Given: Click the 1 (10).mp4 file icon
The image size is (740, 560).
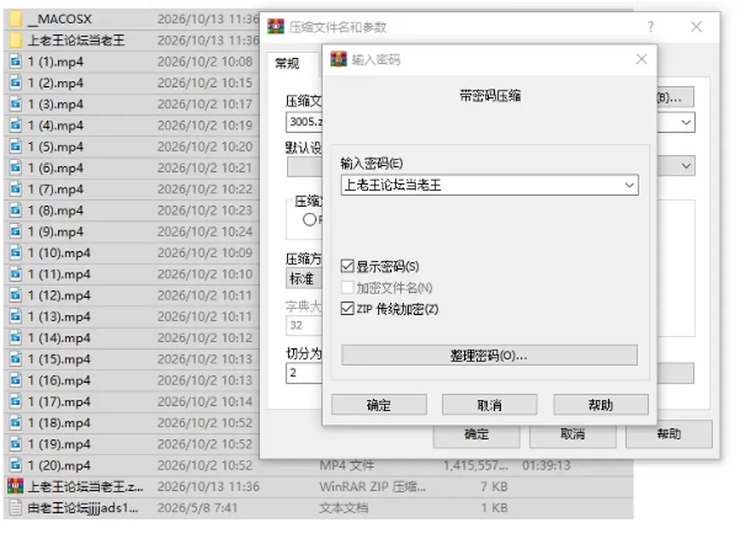Looking at the screenshot, I should (15, 253).
